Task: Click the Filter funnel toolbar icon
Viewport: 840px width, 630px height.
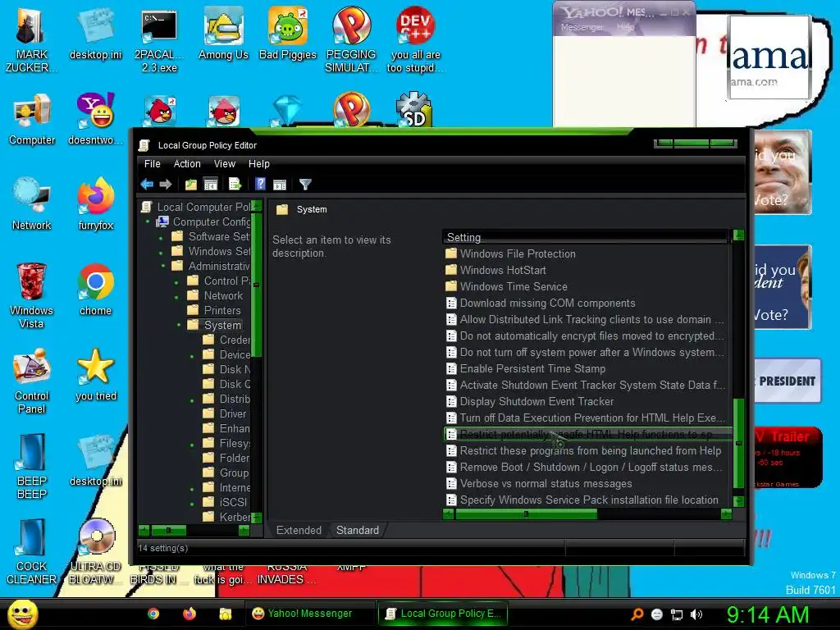Action: pos(305,185)
